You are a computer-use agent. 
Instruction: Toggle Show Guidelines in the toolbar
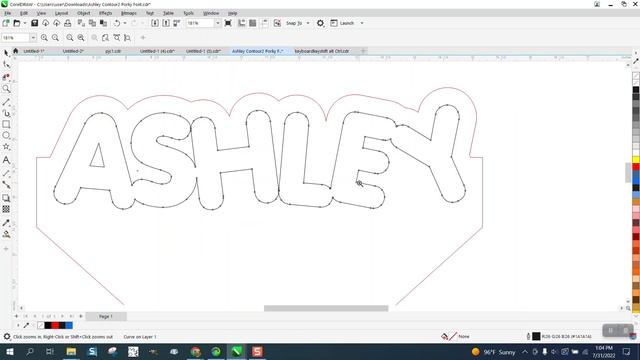tap(264, 23)
